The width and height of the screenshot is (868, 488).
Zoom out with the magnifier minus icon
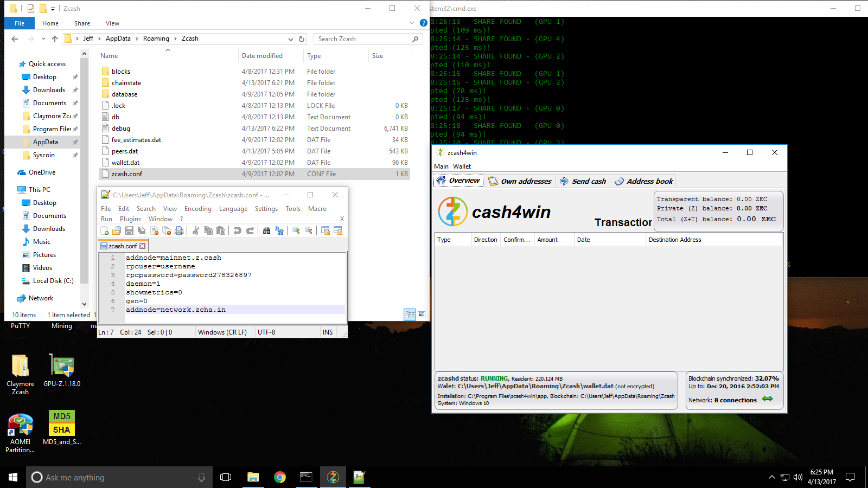(309, 231)
